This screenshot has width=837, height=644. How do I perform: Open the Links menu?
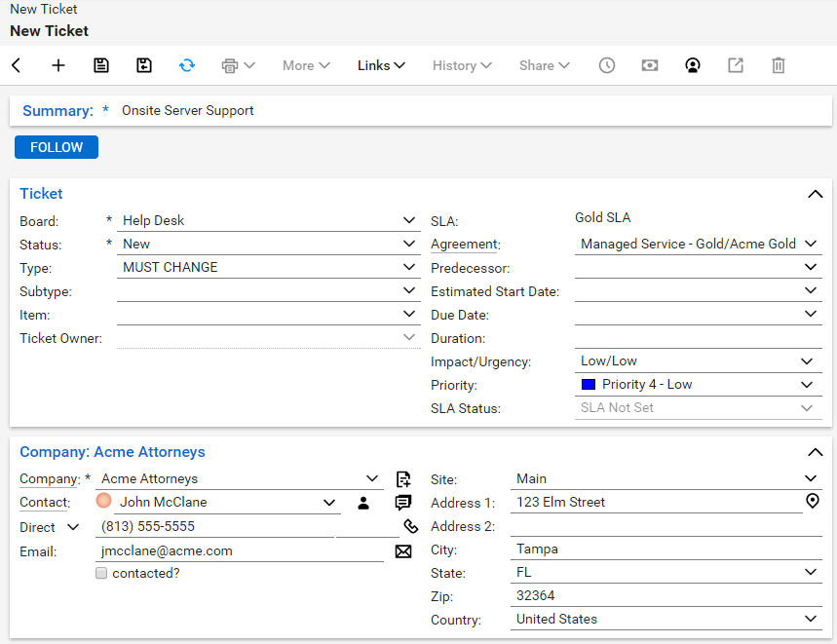[x=381, y=65]
